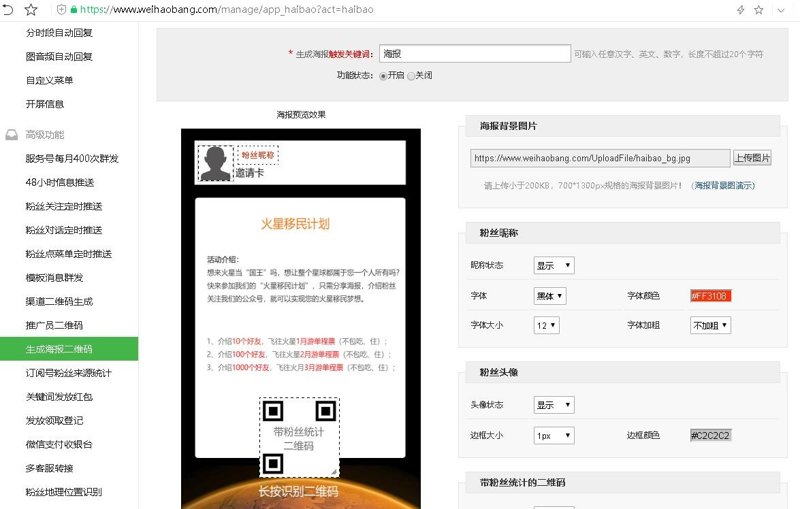800x509 pixels.
Task: Open 开屏信息 in the sidebar
Action: click(45, 104)
